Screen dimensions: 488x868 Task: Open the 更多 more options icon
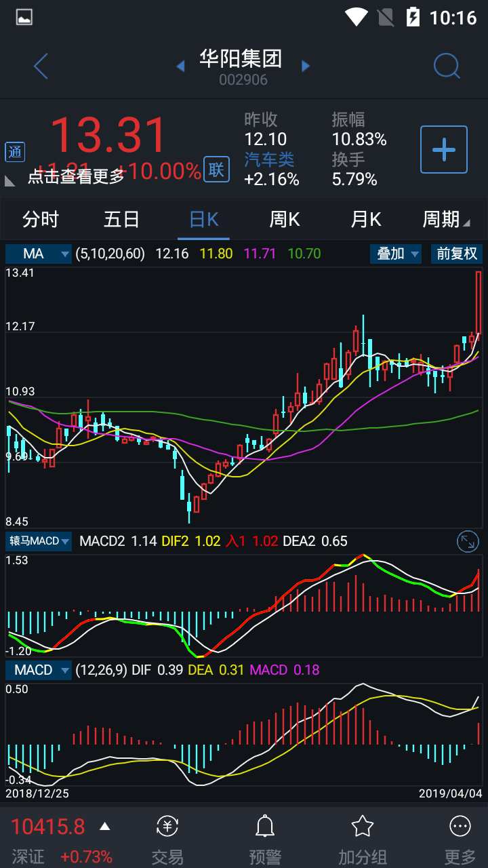pyautogui.click(x=460, y=826)
